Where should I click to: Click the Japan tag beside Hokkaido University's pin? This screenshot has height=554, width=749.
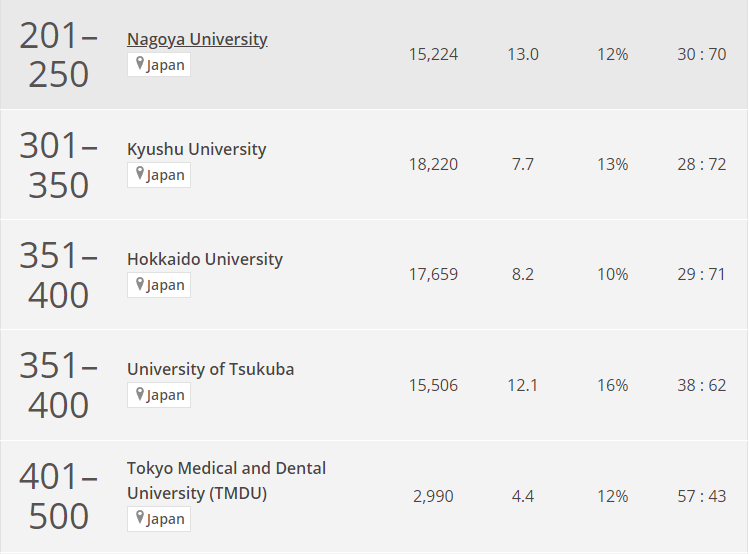coord(166,286)
